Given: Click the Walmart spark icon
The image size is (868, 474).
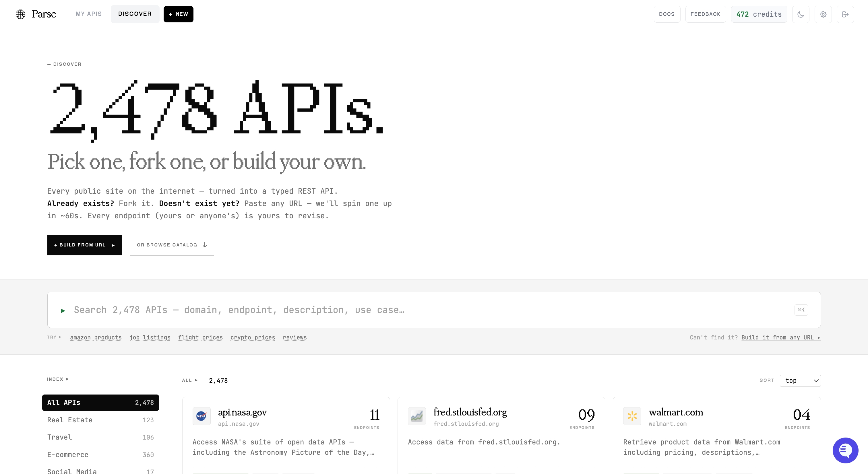Looking at the screenshot, I should (632, 416).
